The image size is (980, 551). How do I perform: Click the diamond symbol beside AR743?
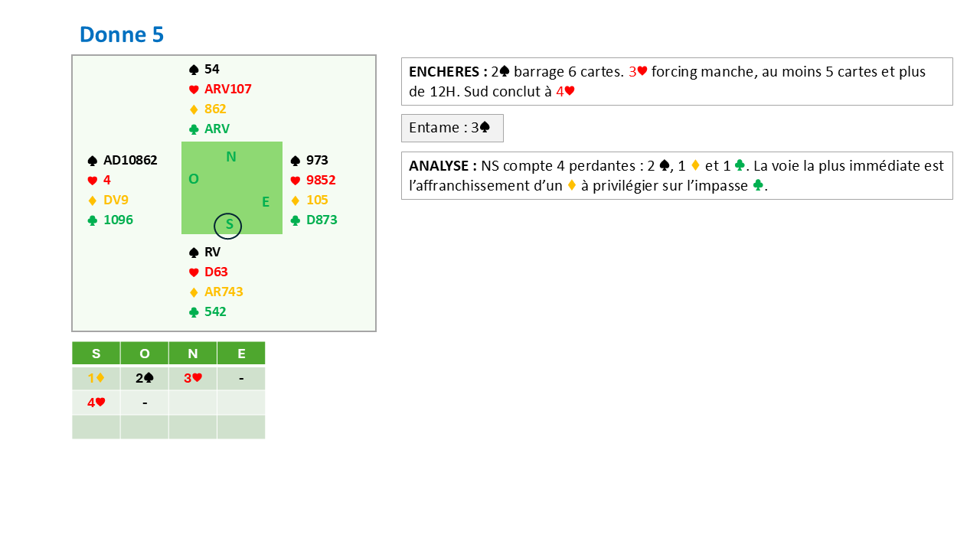[194, 292]
